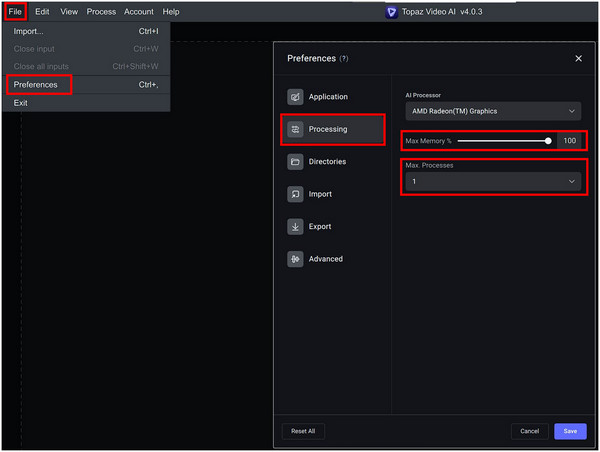Click the AI Processor dropdown chevron

tap(571, 111)
